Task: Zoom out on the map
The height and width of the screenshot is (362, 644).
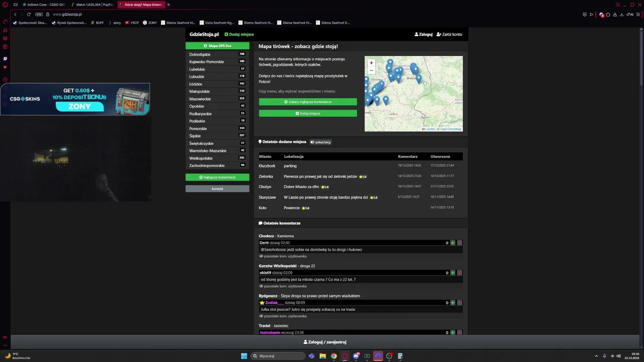Action: [x=371, y=70]
